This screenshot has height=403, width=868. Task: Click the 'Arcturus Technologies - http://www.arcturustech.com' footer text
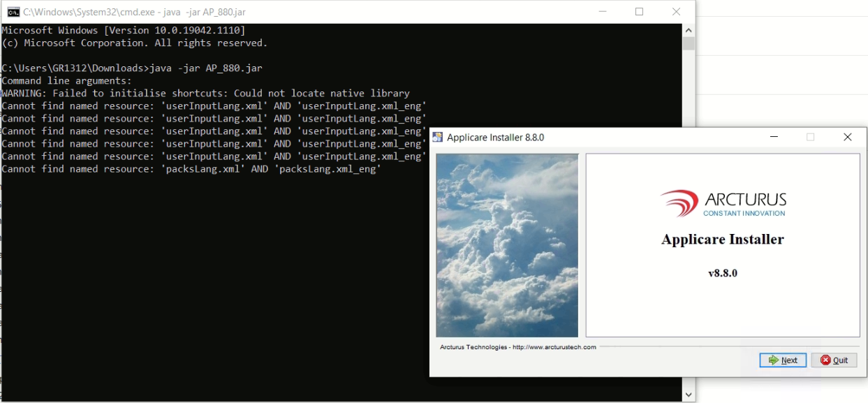pyautogui.click(x=517, y=347)
